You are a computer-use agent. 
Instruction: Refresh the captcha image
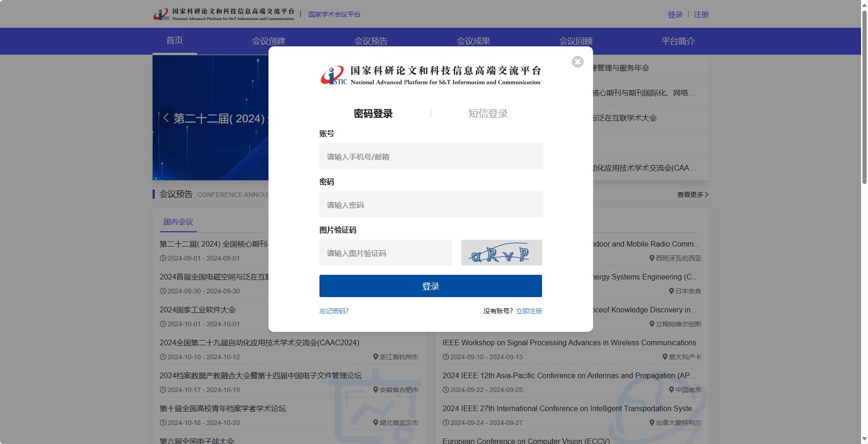(x=501, y=253)
